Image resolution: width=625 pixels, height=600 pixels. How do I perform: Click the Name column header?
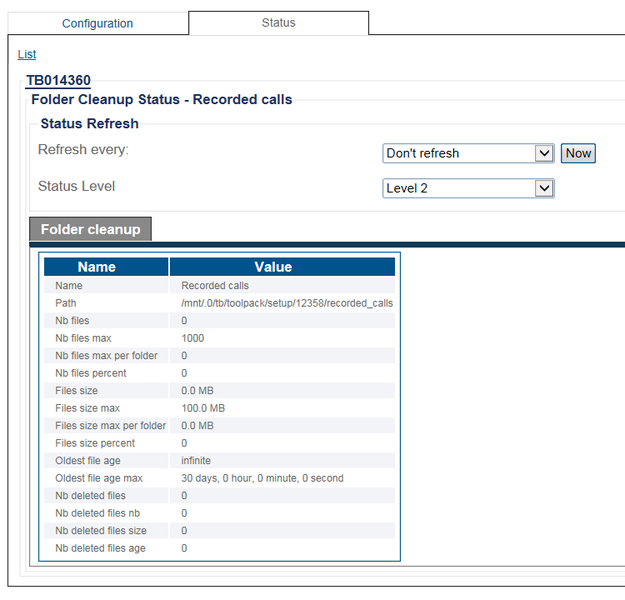click(x=106, y=267)
